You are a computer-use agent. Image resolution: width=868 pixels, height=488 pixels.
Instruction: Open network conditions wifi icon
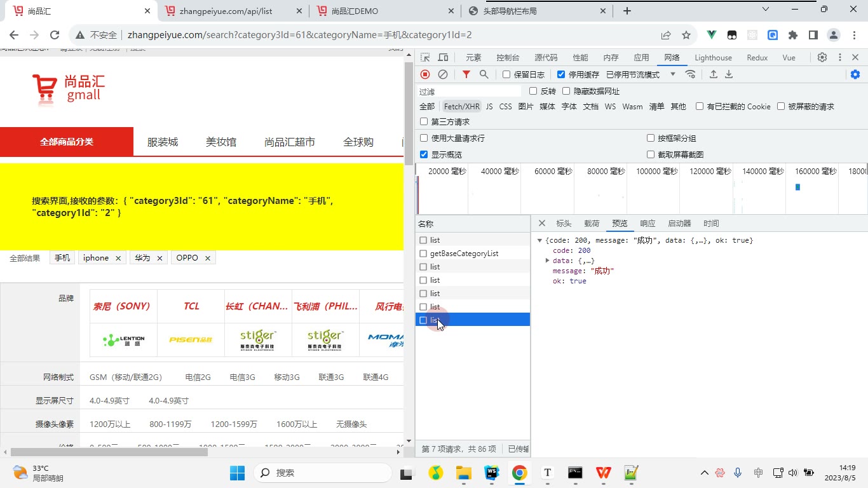click(x=691, y=74)
